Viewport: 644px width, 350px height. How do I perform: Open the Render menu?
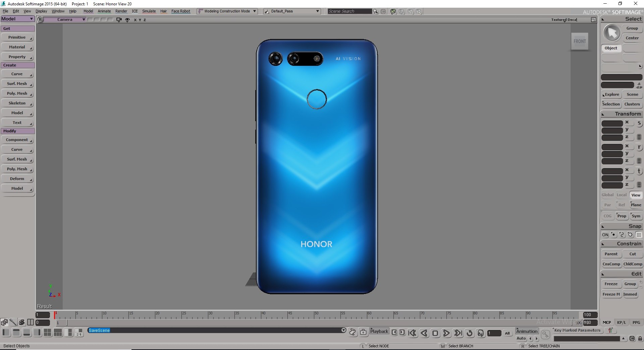(121, 11)
